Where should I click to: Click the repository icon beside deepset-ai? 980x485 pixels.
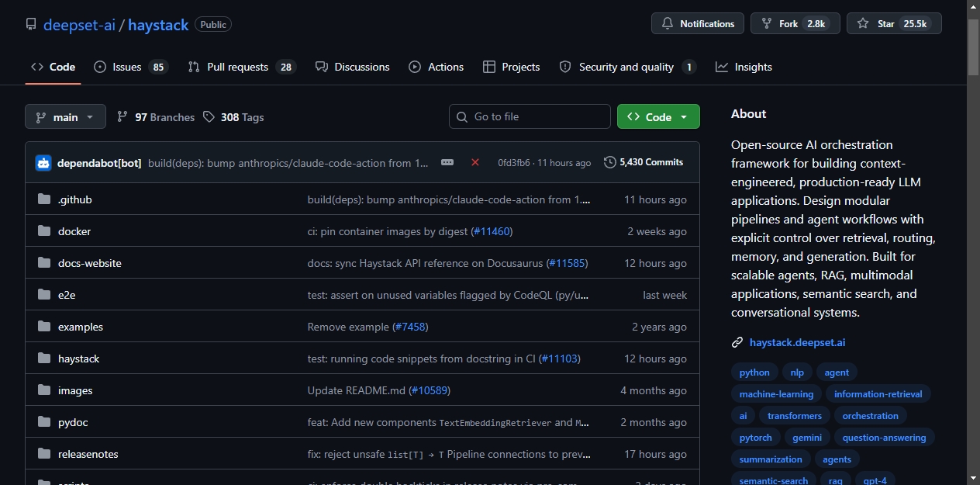[31, 25]
